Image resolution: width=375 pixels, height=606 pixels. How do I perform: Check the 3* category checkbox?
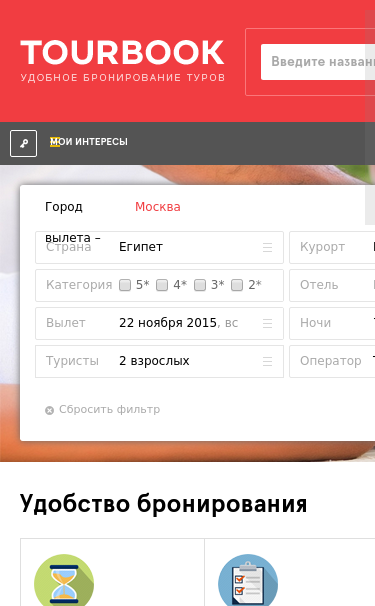tap(200, 285)
